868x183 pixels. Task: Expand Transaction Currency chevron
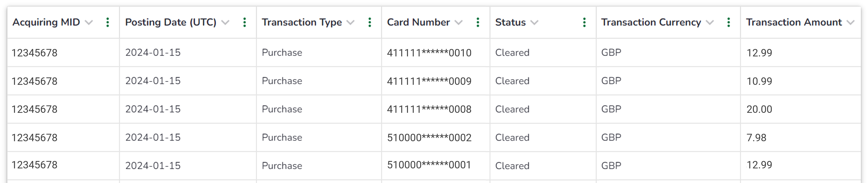coord(710,22)
